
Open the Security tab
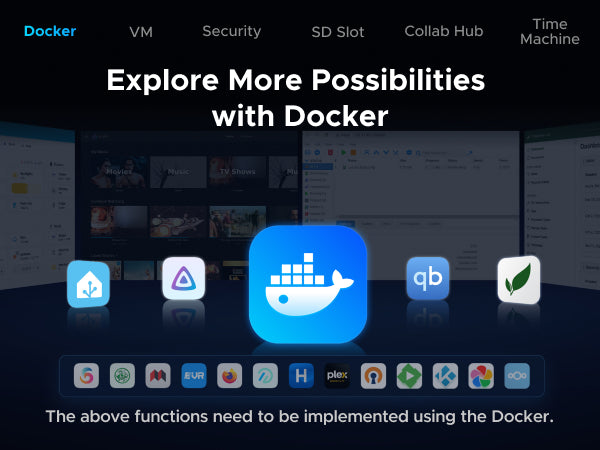pyautogui.click(x=231, y=31)
